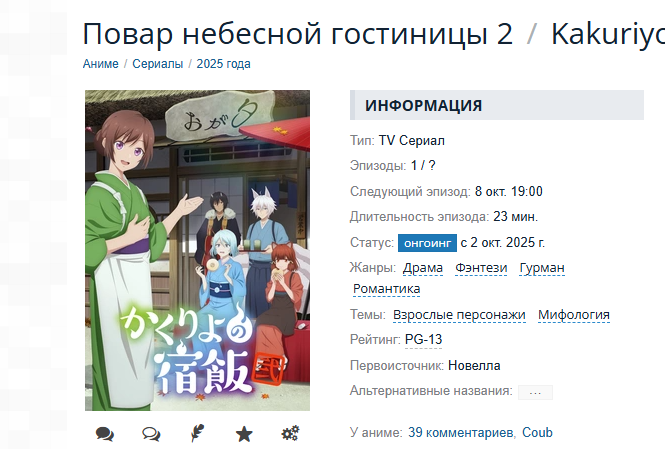
Task: Expand alternative names ellipsis button
Action: (x=535, y=392)
